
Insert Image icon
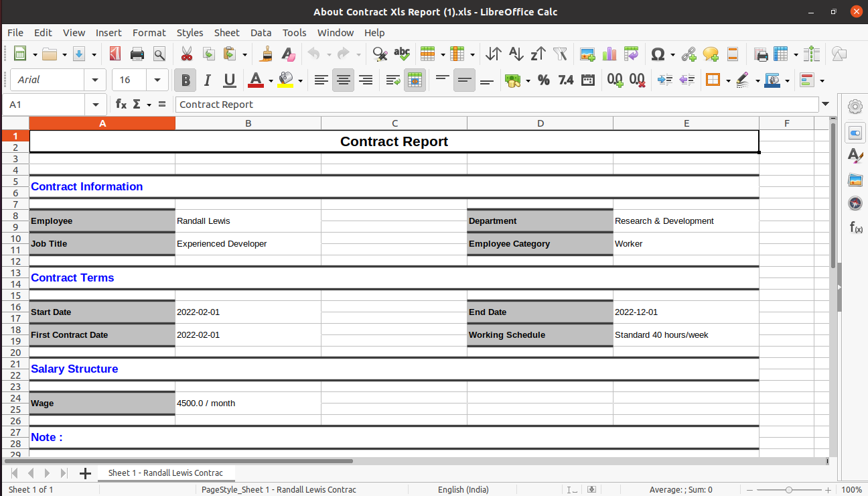tap(587, 54)
